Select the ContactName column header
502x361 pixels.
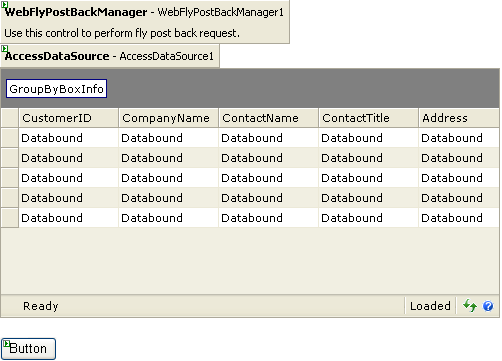[269, 118]
